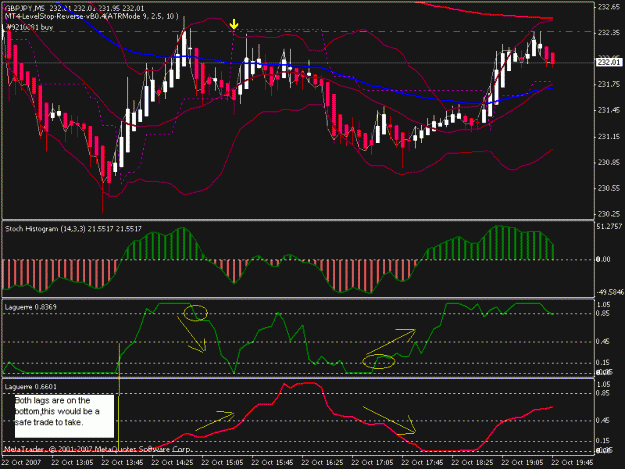Click the 22 Oct 17:05 time label
Viewport: 625px width, 469px height.
372,463
